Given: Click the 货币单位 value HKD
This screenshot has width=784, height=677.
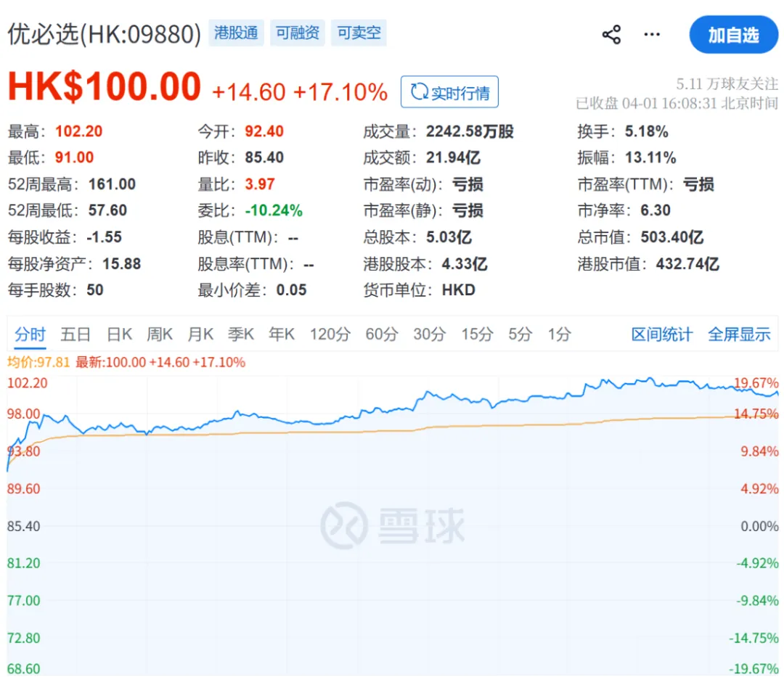Looking at the screenshot, I should tap(459, 290).
